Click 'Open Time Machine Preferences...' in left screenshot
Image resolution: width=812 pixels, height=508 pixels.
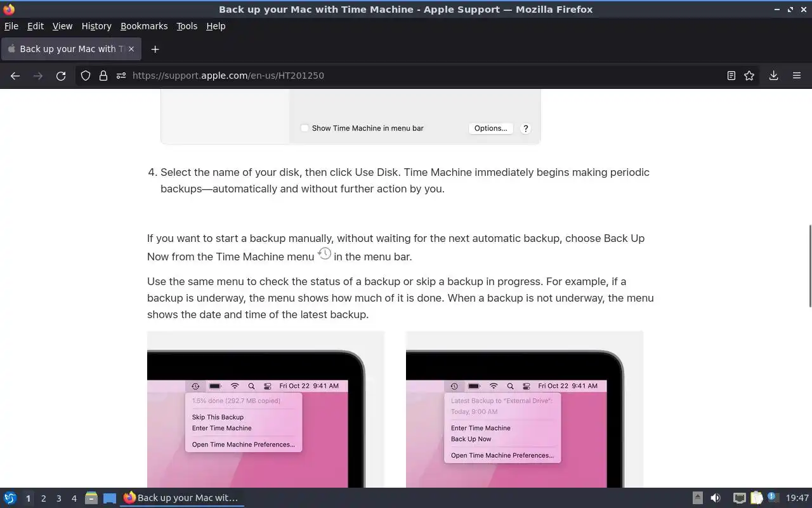(243, 444)
